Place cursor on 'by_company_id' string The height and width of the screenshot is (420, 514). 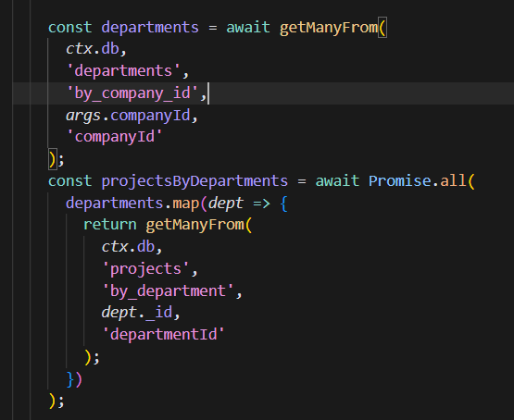[132, 93]
